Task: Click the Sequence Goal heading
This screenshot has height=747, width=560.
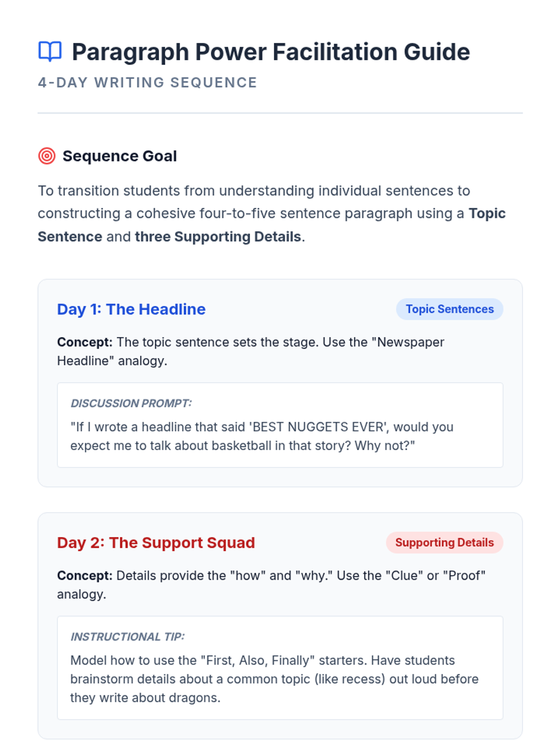Action: (119, 156)
